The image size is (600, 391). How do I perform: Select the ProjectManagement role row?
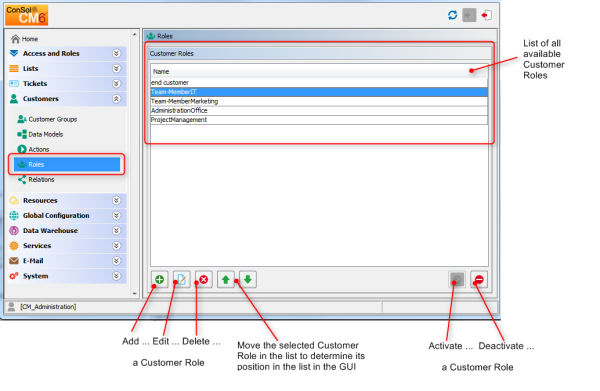click(319, 120)
